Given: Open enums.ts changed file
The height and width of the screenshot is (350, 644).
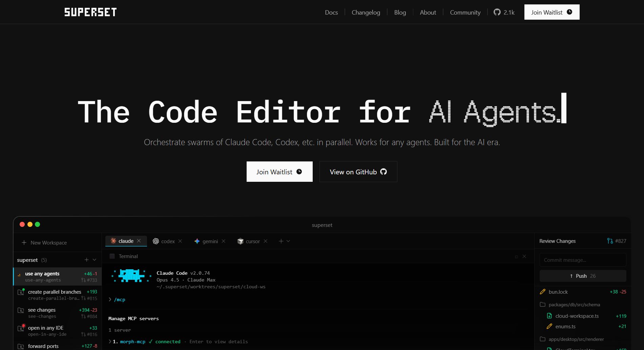Looking at the screenshot, I should (x=586, y=326).
